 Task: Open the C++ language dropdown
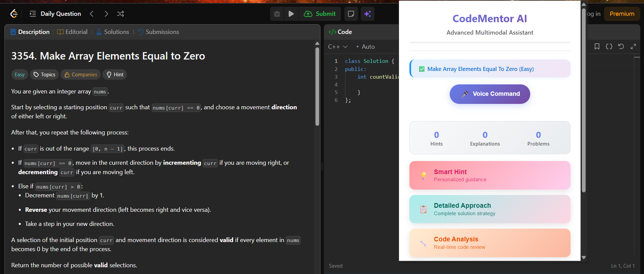tap(338, 47)
